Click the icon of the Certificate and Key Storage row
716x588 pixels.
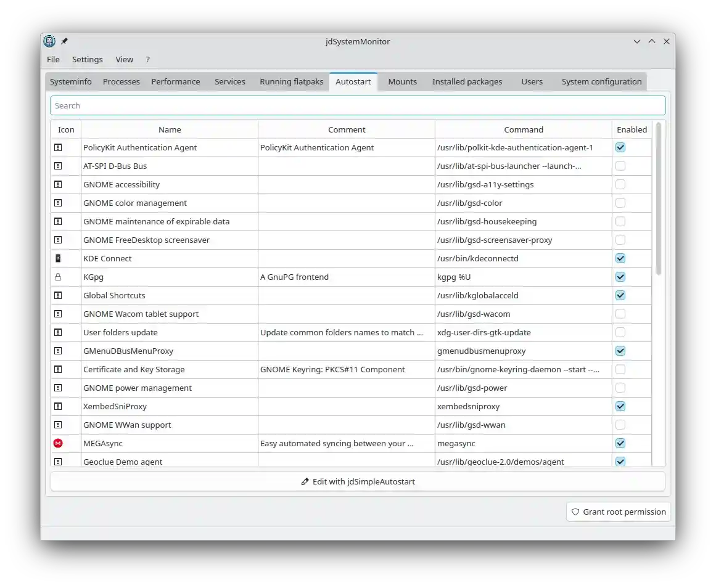[58, 369]
